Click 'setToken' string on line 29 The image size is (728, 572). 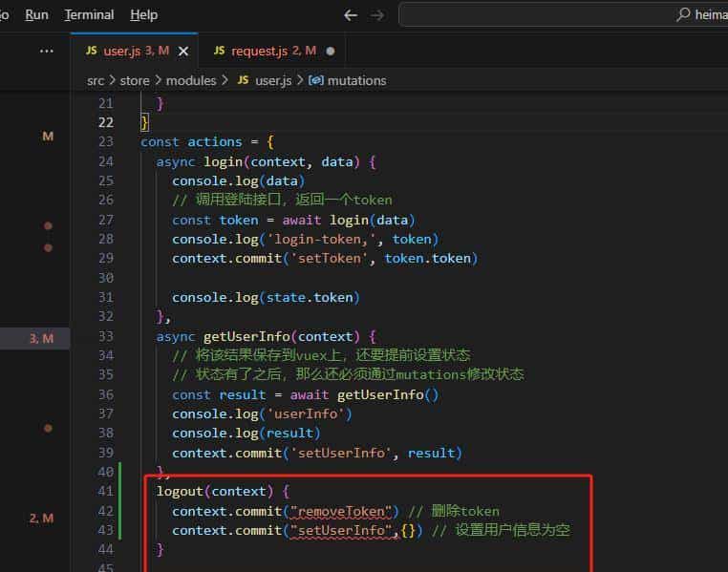click(x=330, y=259)
